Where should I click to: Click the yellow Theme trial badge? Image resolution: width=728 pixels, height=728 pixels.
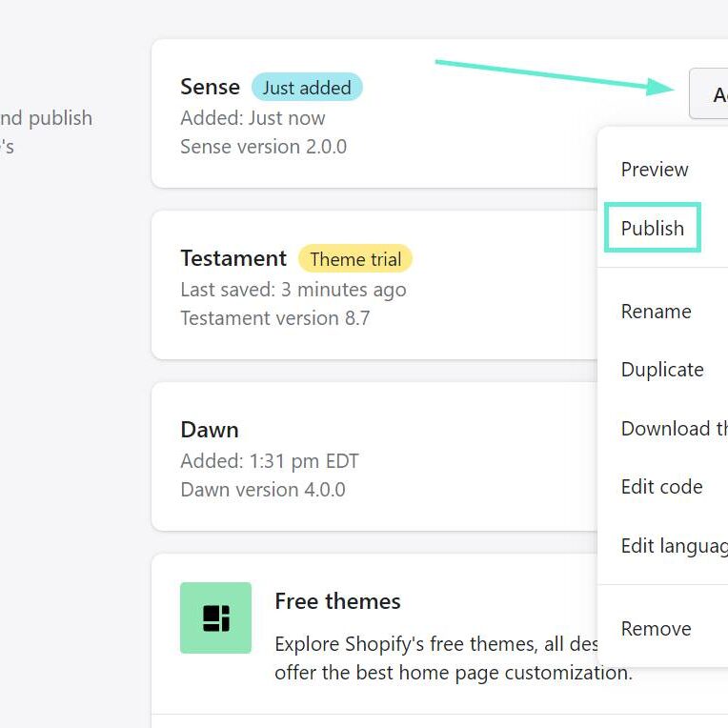[355, 259]
